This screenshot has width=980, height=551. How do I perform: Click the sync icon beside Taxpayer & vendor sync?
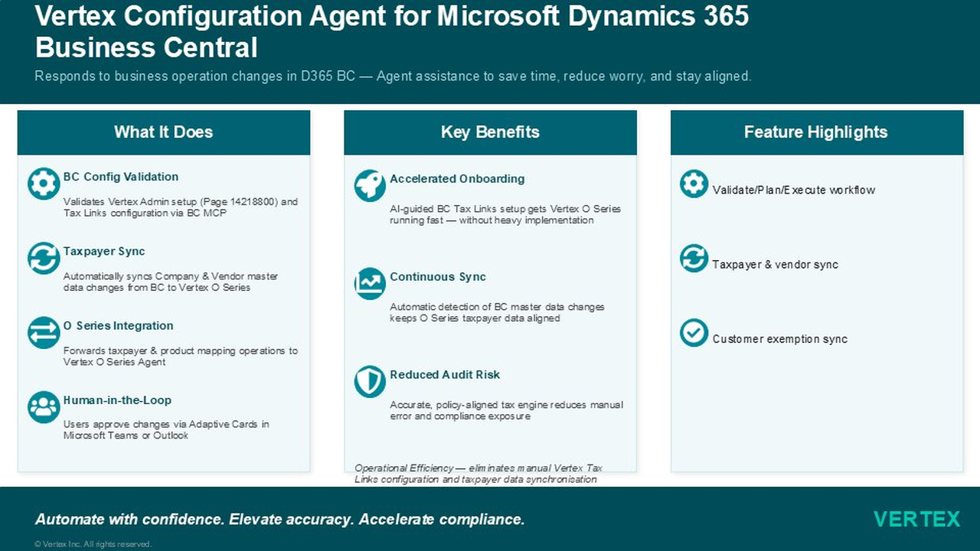[x=694, y=258]
